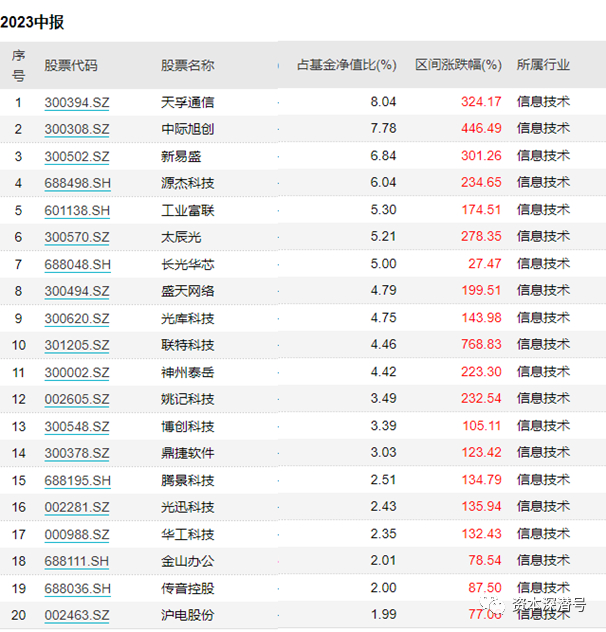Click the 股票代码 column header
This screenshot has width=606, height=632.
pyautogui.click(x=71, y=65)
